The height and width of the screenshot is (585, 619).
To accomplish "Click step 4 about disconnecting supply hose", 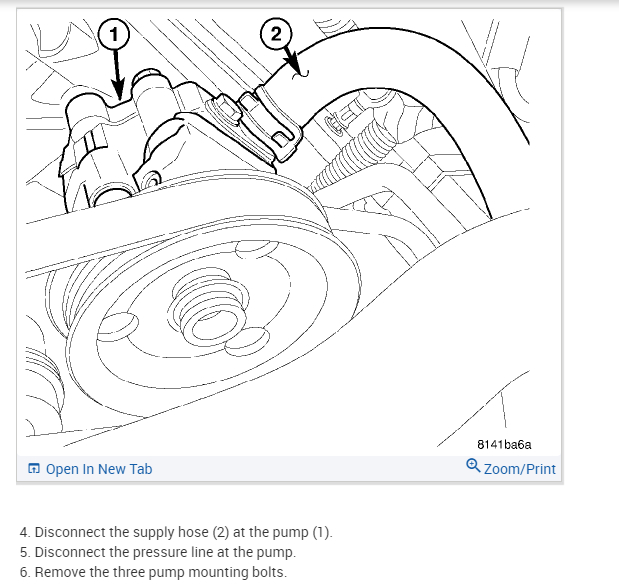I will pos(176,532).
